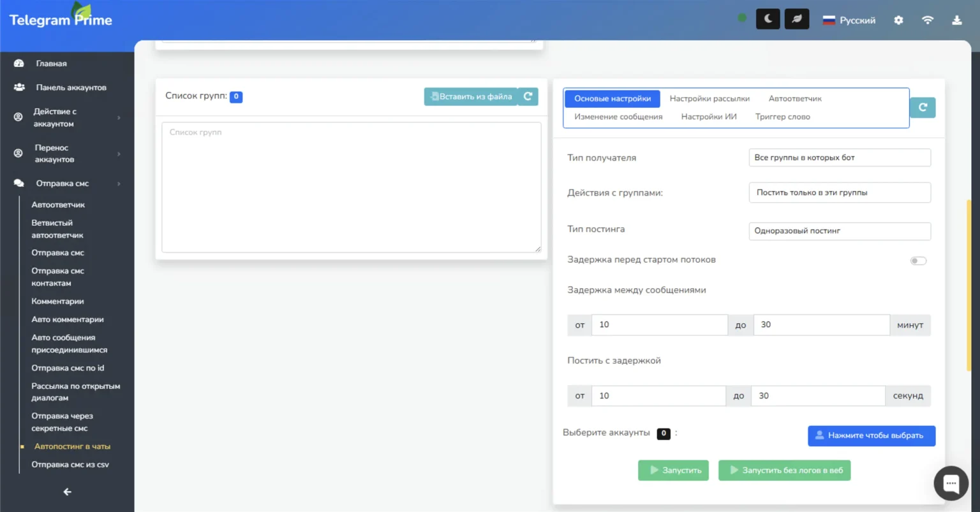Viewport: 980px width, 512px height.
Task: Expand the 'Перенос аккаунтов' sidebar menu
Action: click(66, 154)
